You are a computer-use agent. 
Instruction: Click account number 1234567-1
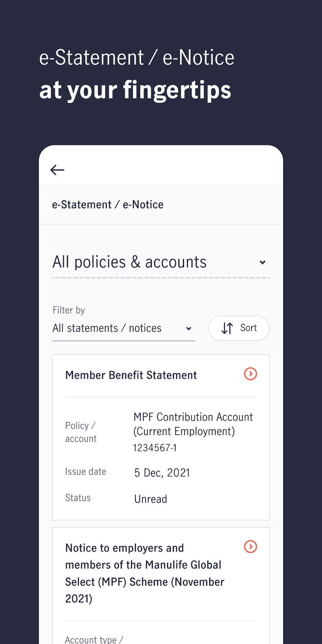[x=155, y=448]
